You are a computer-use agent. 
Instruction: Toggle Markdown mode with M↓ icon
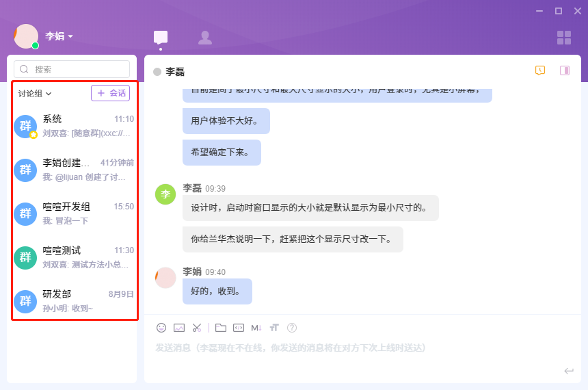[256, 328]
